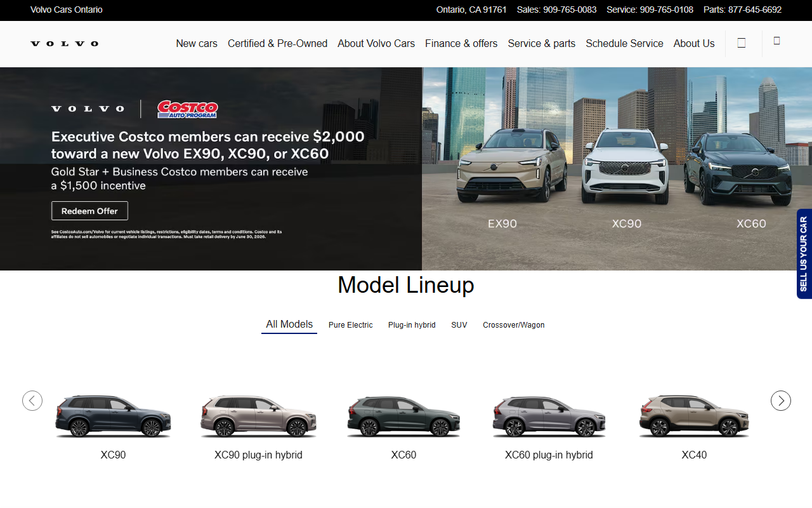Click the Redeem Offer button

89,211
